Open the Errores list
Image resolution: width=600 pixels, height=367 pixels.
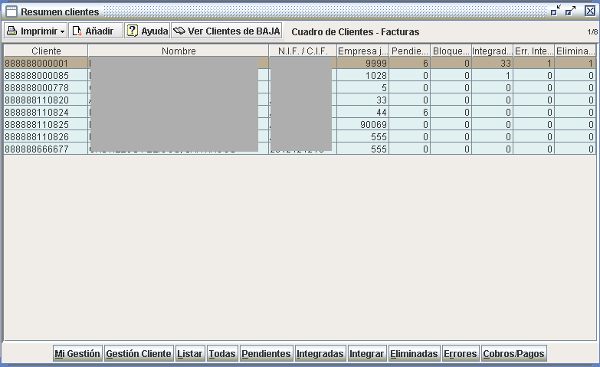[x=460, y=354]
